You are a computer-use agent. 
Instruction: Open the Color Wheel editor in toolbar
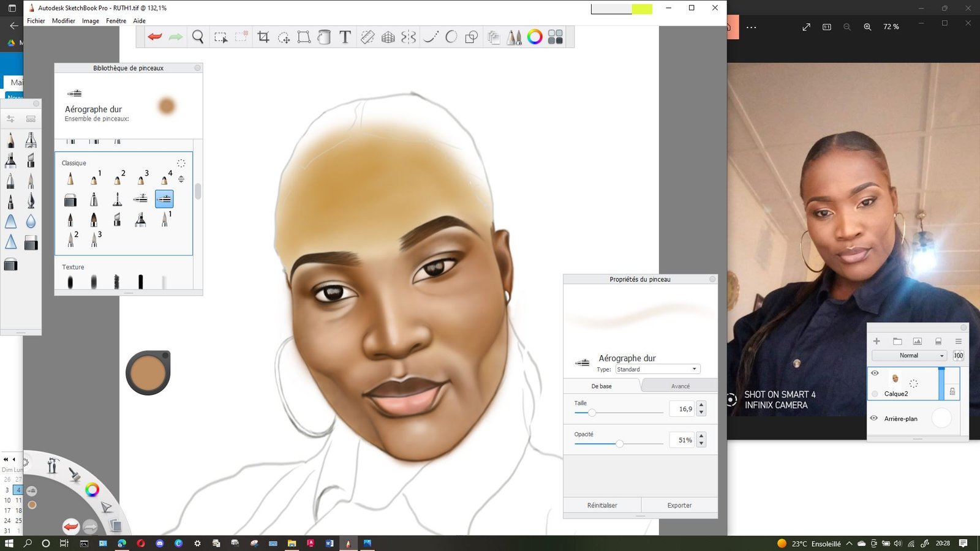click(x=535, y=37)
